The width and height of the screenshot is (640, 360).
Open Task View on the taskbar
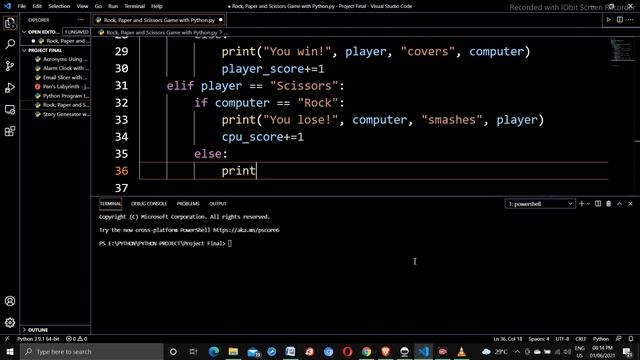coord(193,351)
